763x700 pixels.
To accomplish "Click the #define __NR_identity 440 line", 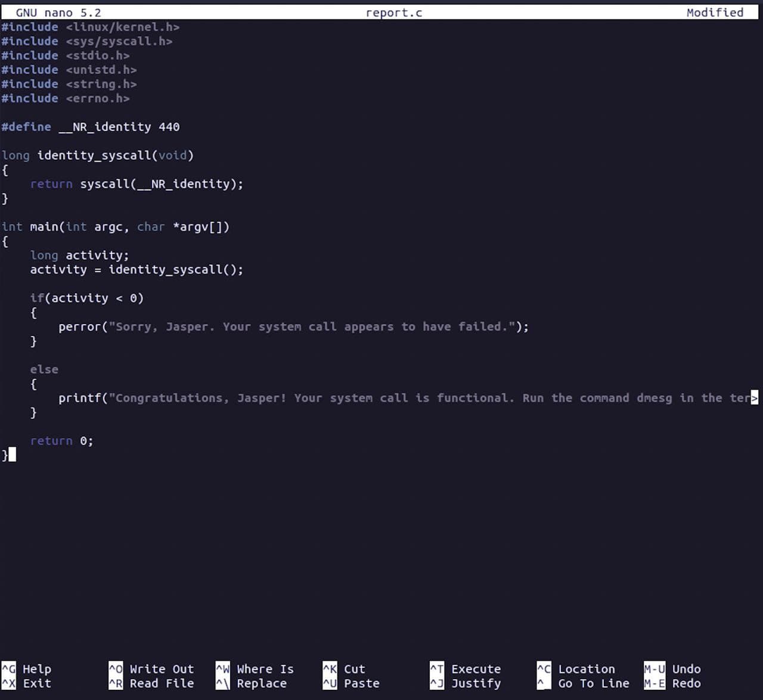I will tap(91, 126).
